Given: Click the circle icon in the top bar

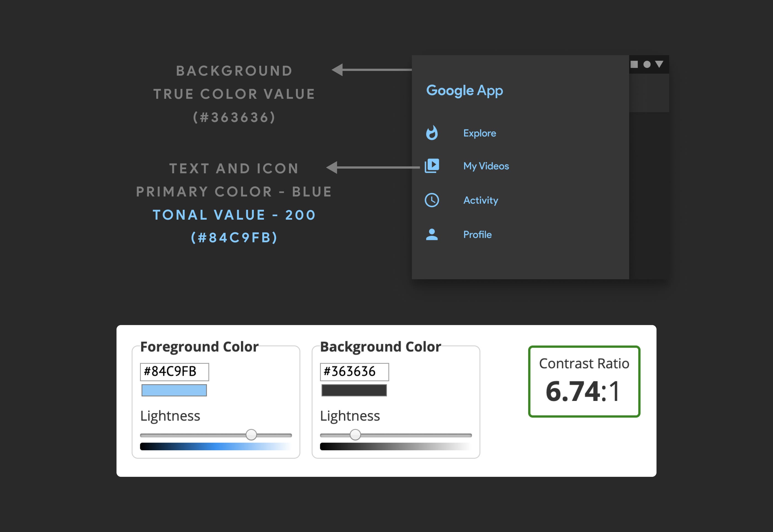Looking at the screenshot, I should tap(647, 64).
